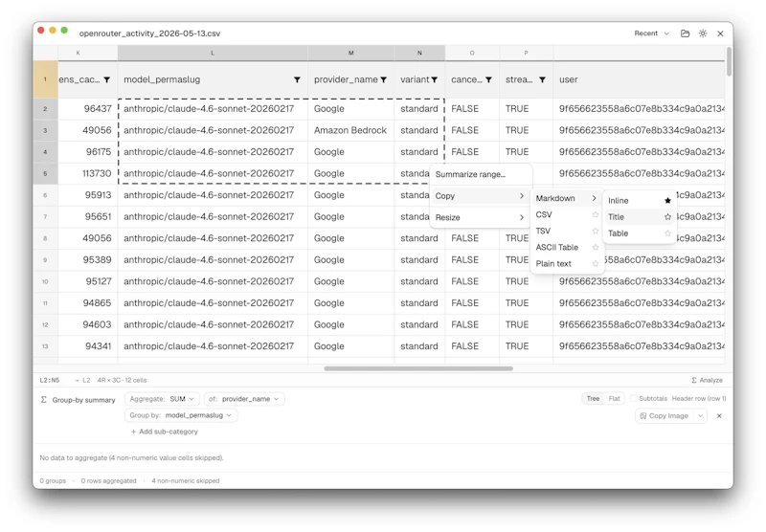Expand the Resize submenu
This screenshot has width=766, height=532.
(480, 217)
